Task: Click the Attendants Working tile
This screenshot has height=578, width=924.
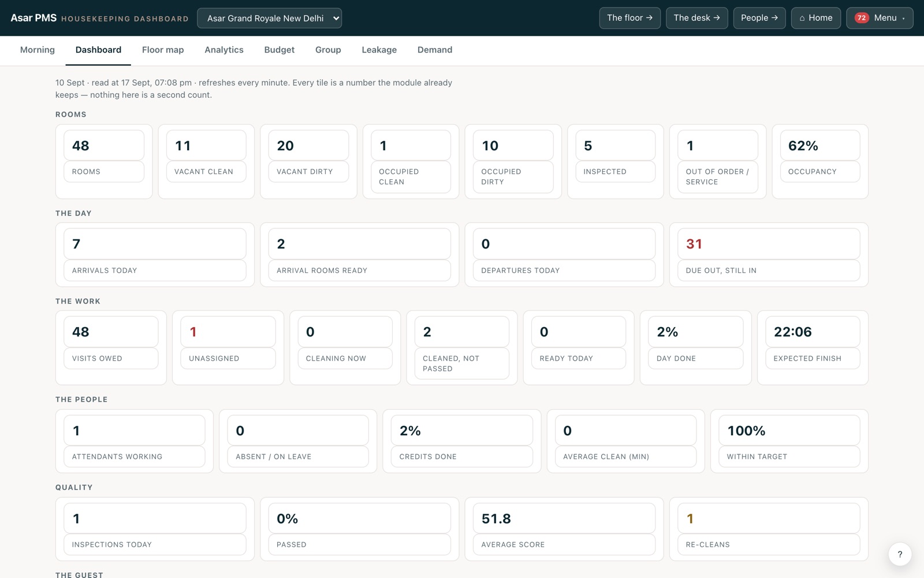Action: [135, 441]
